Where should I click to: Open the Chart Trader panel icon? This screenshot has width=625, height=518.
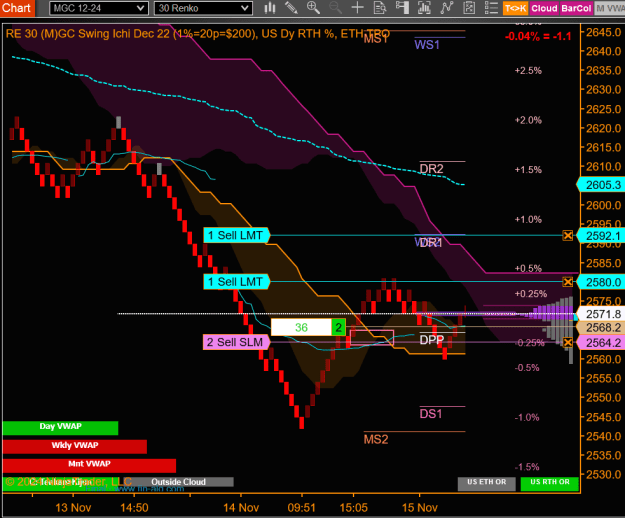[x=402, y=8]
